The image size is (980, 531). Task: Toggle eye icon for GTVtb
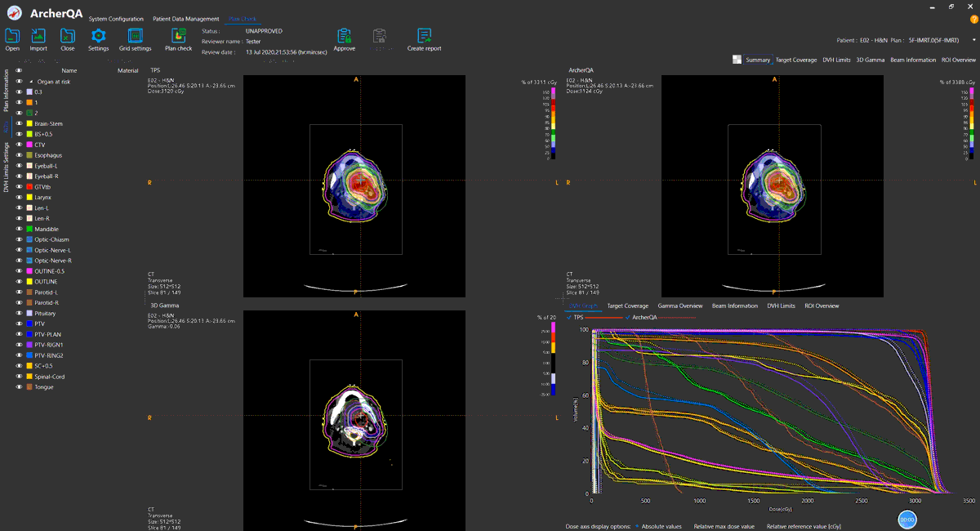pyautogui.click(x=19, y=187)
